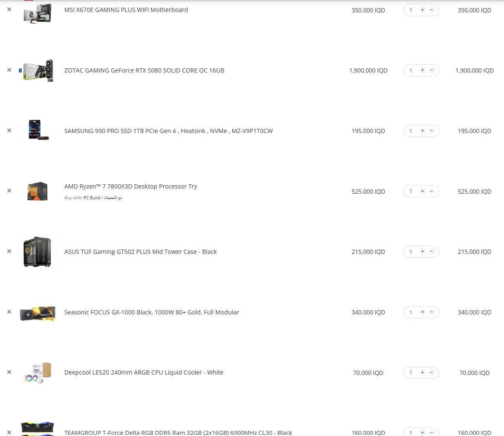Increase quantity of ASUS TUF GT502 case
Viewport: 504px width, 436px height.
(423, 251)
